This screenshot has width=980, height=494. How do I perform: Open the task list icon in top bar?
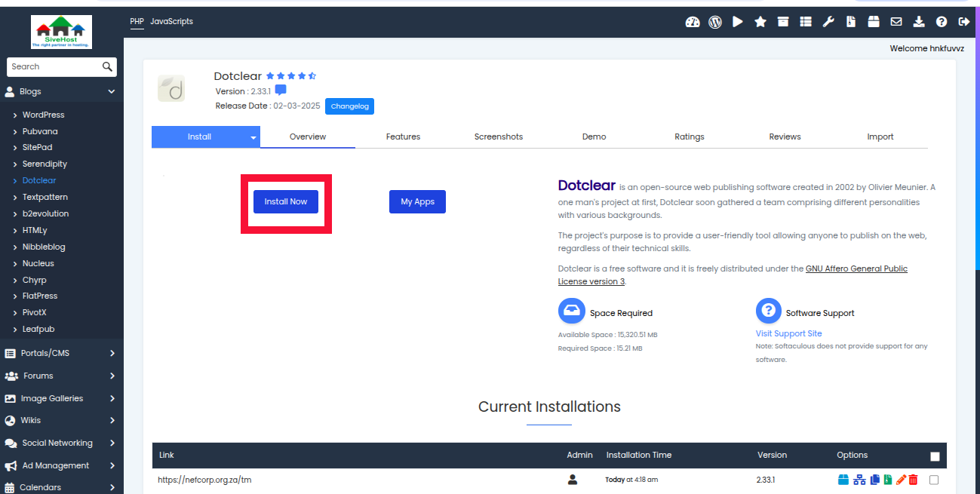point(806,22)
